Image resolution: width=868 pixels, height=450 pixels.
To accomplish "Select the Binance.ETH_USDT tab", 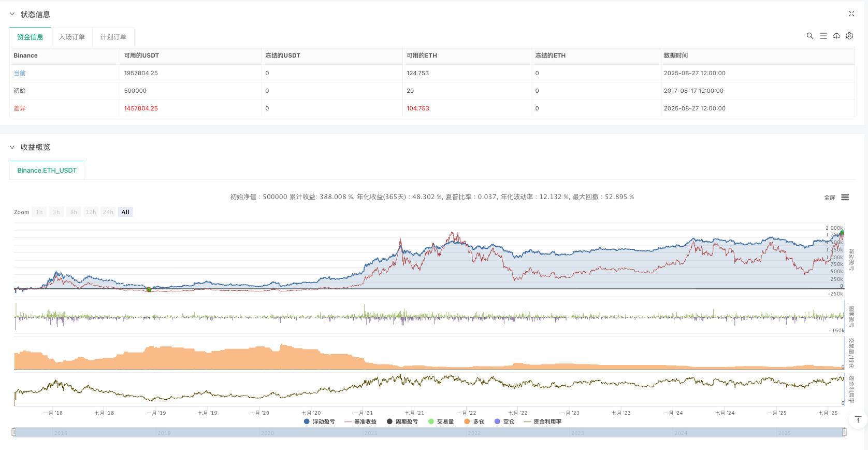I will (x=47, y=171).
